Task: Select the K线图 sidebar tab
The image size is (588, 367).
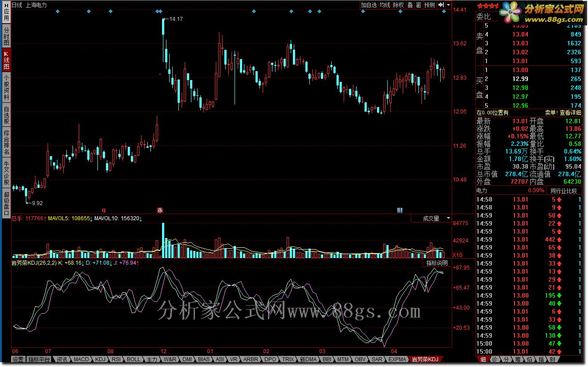Action: point(6,60)
